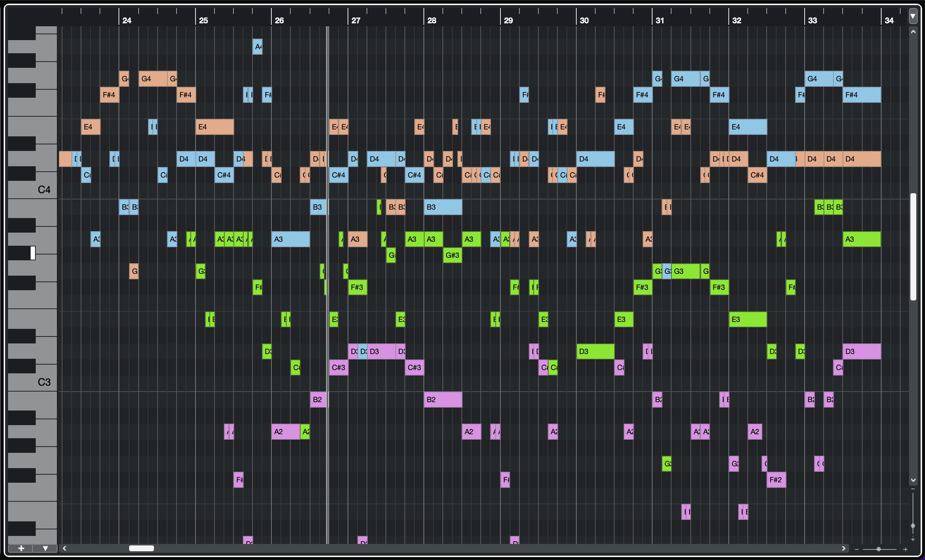Click the highlighted black key on the keyboard
The image size is (925, 560).
pos(22,253)
